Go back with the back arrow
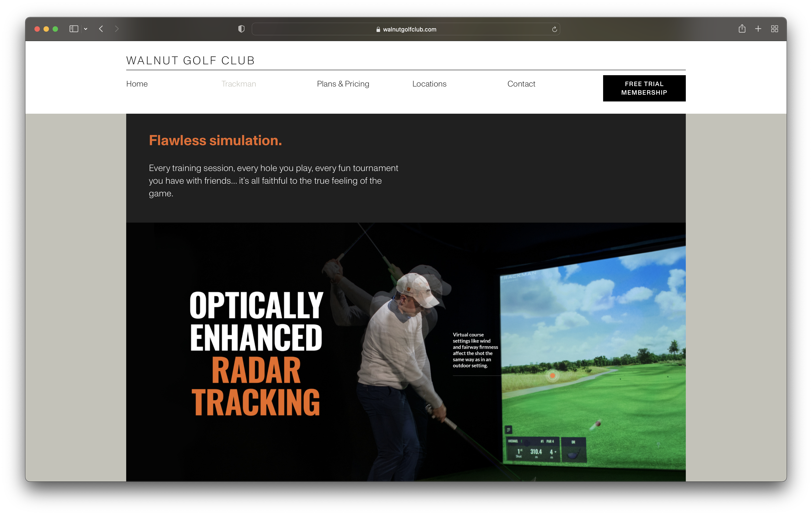The image size is (812, 515). 101,29
